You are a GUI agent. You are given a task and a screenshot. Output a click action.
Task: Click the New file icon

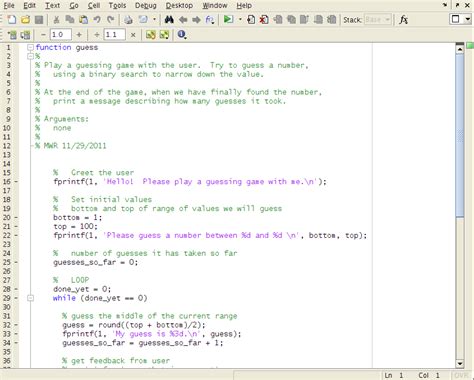[x=12, y=20]
